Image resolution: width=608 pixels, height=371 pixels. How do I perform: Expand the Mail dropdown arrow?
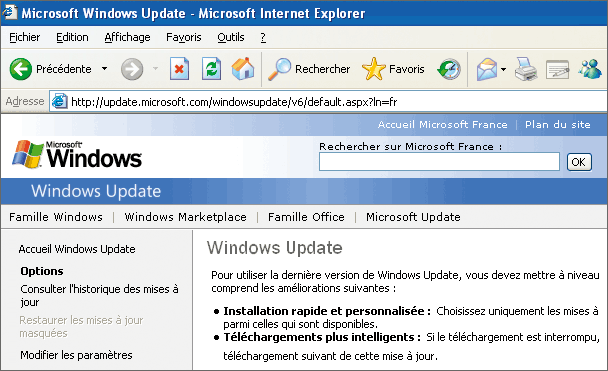coord(503,69)
